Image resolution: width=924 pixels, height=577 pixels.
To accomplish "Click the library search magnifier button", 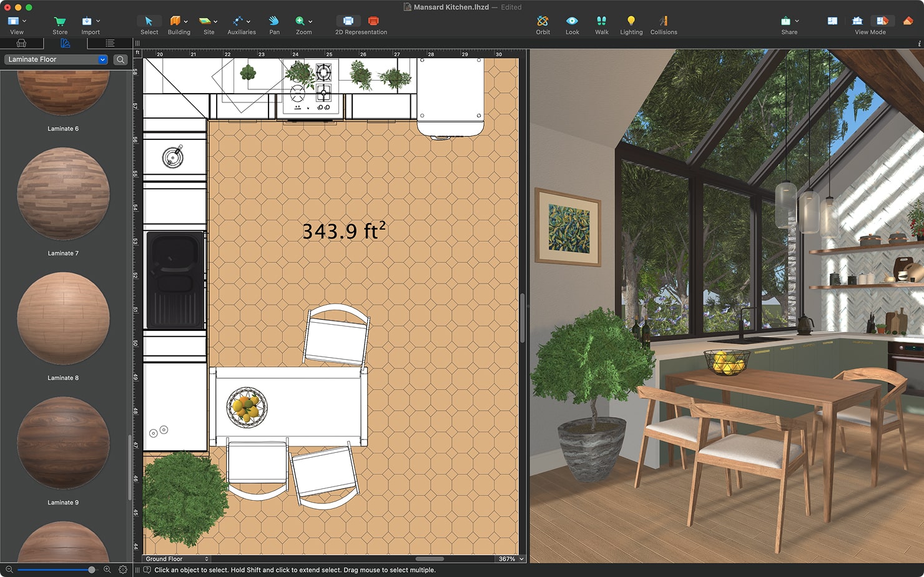I will pyautogui.click(x=120, y=59).
